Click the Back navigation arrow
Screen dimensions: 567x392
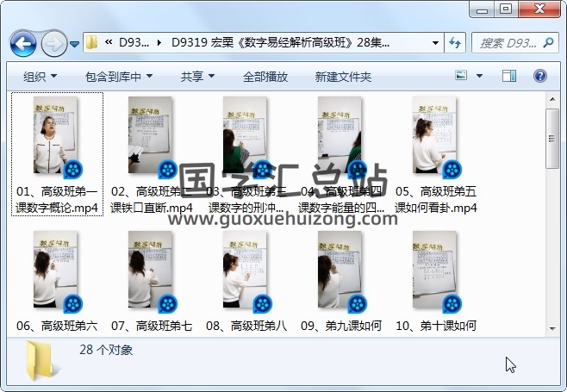point(22,42)
